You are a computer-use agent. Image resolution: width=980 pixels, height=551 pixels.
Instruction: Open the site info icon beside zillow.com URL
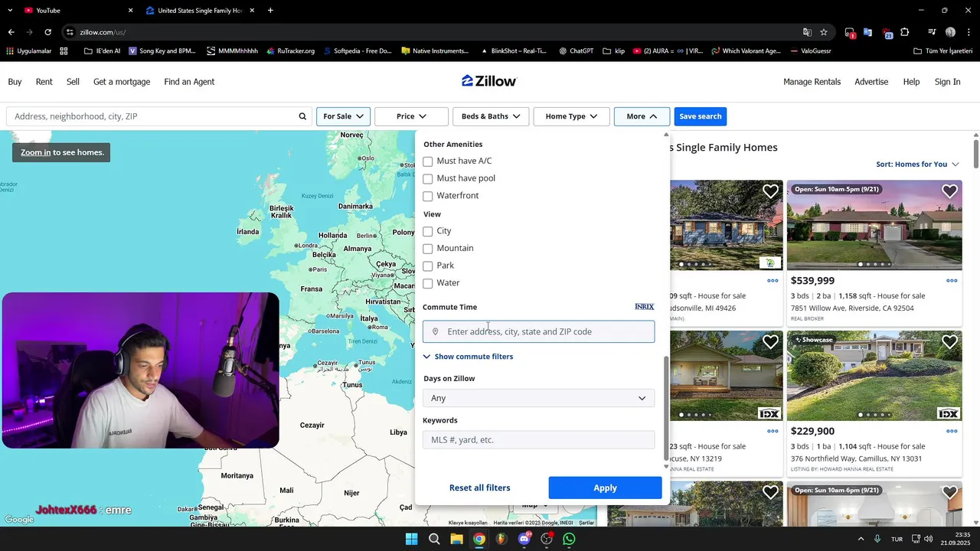tap(70, 32)
